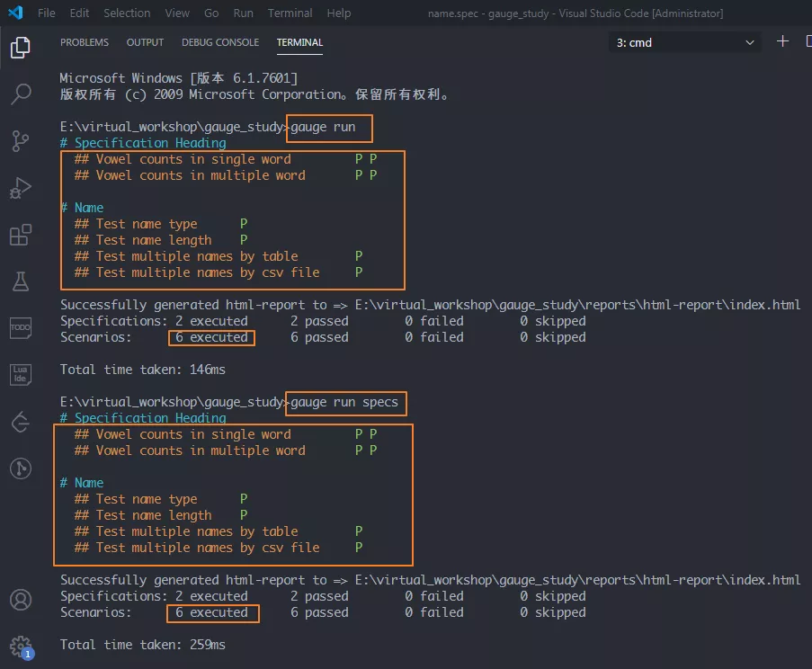
Task: Open the Source Control view
Action: 20,141
